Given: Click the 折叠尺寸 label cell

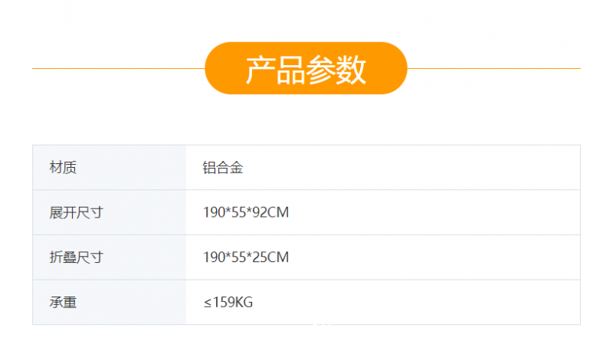Looking at the screenshot, I should [76, 257].
